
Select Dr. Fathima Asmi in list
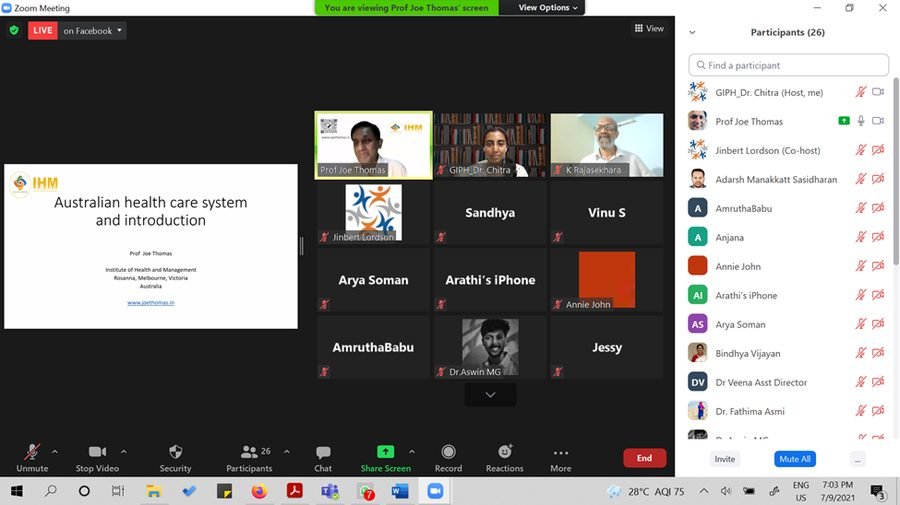pos(788,411)
